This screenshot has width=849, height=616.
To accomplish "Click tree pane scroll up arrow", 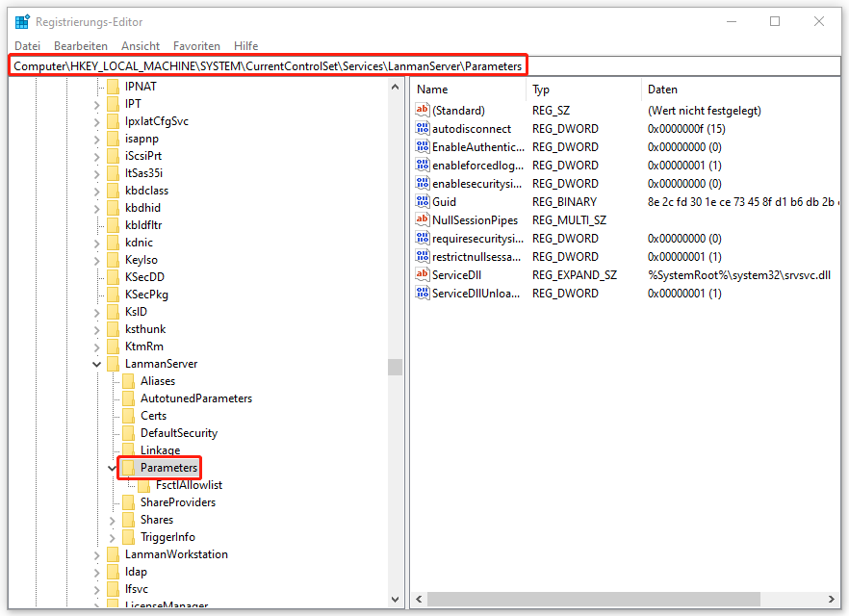I will 396,87.
